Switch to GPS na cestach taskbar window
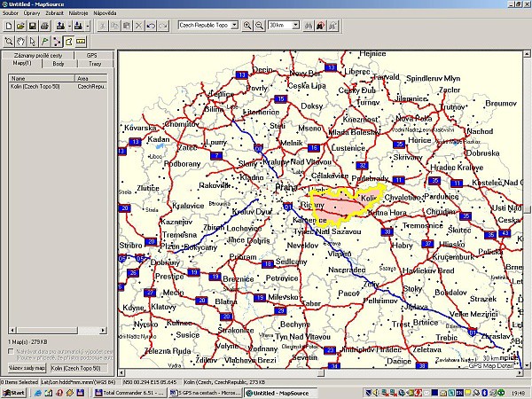 [x=206, y=393]
